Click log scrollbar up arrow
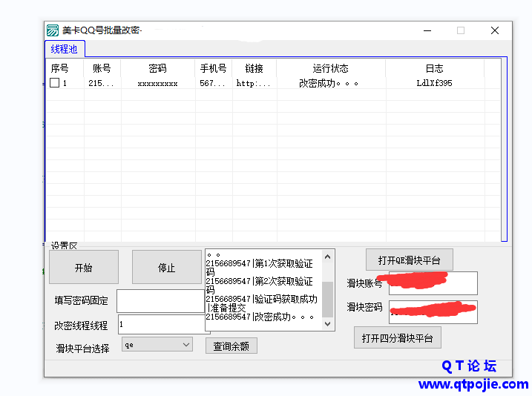The width and height of the screenshot is (532, 396). coord(327,257)
